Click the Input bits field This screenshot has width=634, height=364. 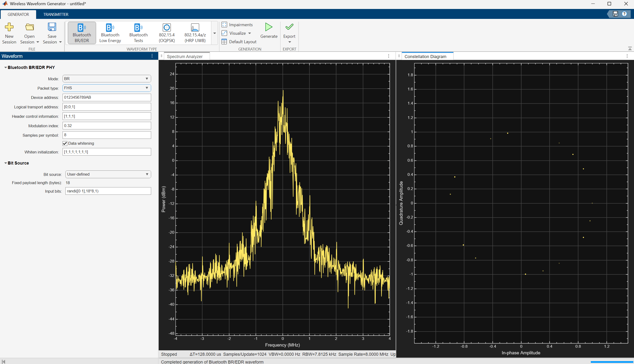[x=108, y=191]
